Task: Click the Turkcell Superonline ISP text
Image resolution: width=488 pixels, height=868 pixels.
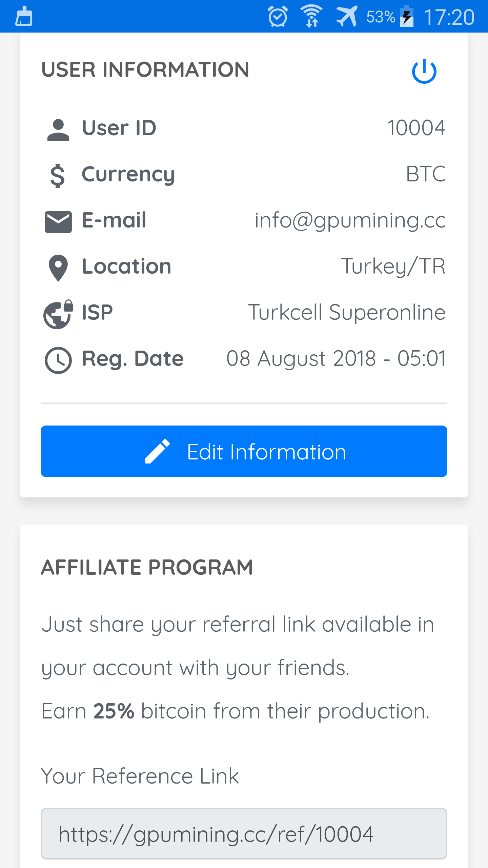Action: (x=347, y=312)
